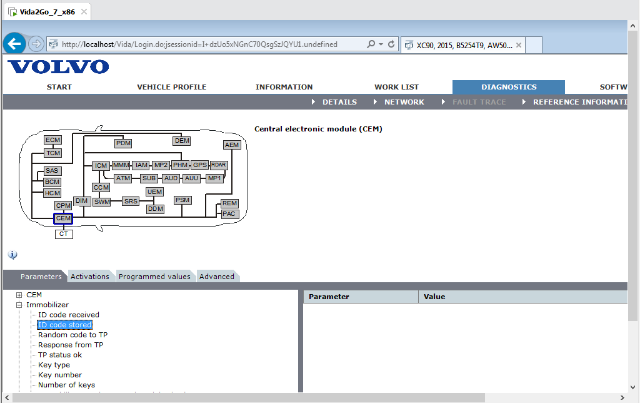
Task: Select the MP2 module node
Action: point(161,165)
